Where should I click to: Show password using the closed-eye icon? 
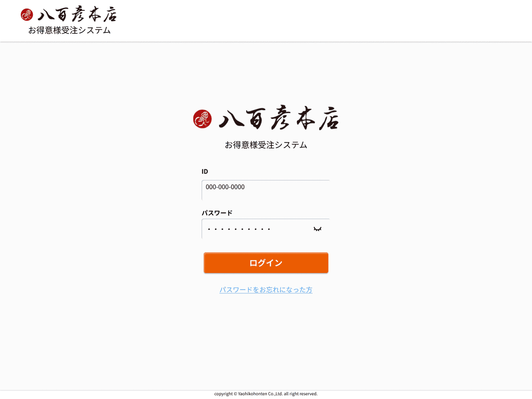pyautogui.click(x=318, y=229)
